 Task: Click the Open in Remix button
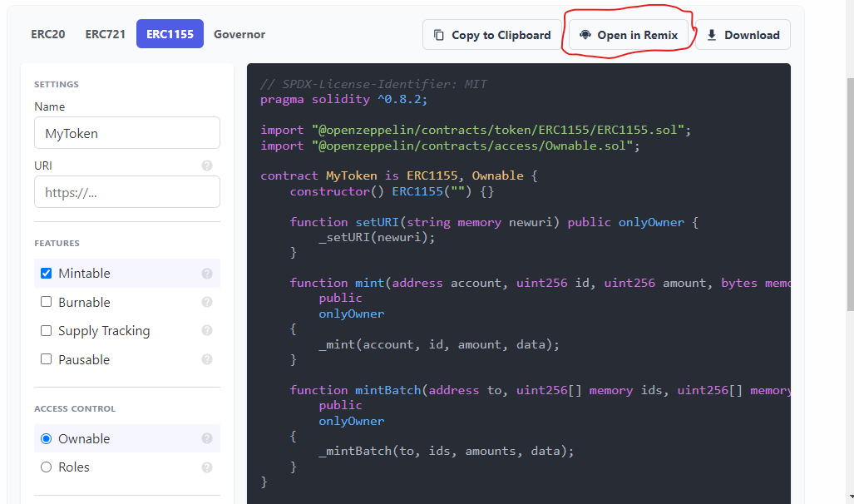click(x=628, y=35)
